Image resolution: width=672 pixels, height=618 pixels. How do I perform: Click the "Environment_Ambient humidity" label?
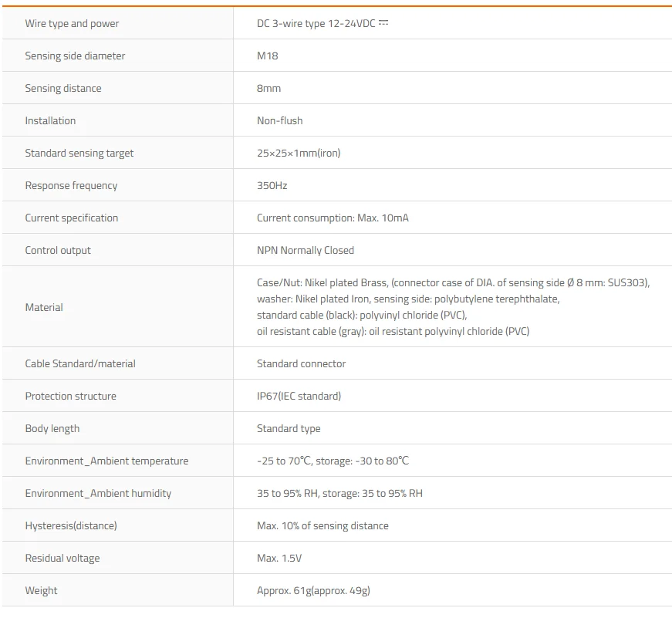tap(98, 494)
